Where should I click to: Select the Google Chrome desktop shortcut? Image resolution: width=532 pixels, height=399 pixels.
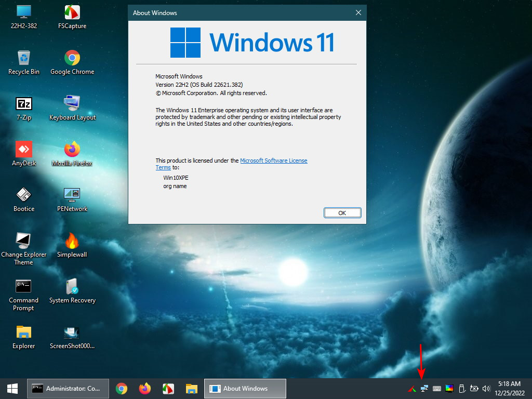point(72,63)
